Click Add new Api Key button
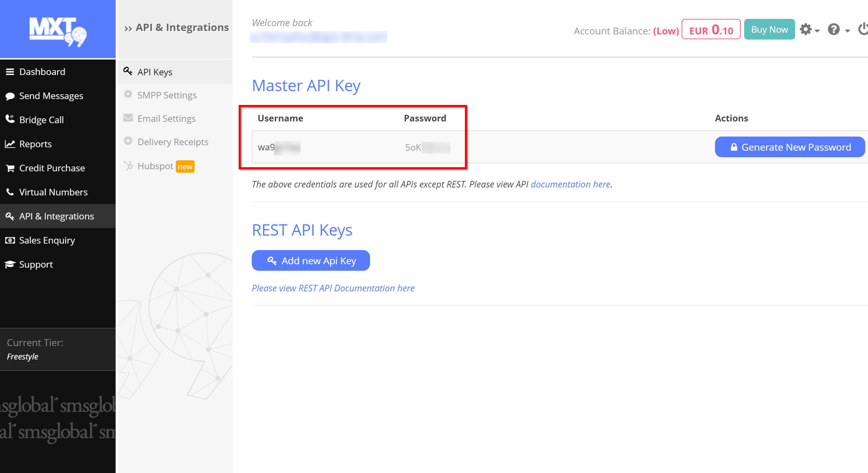 click(312, 260)
